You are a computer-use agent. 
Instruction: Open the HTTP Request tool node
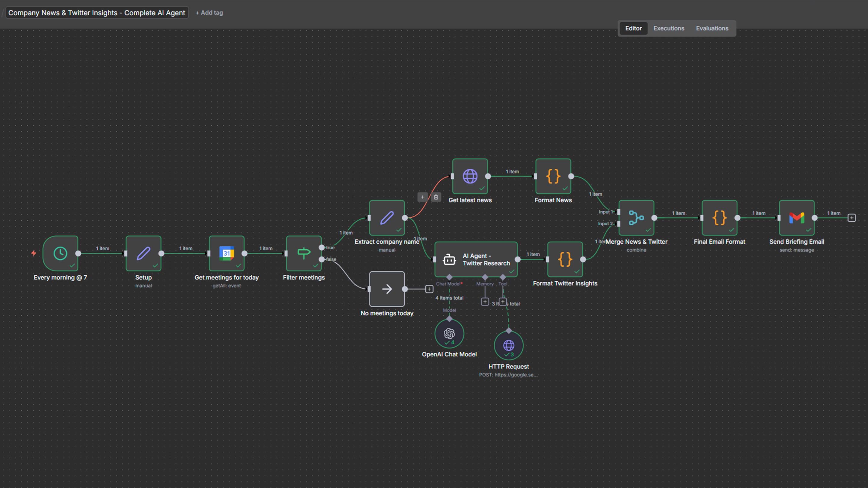(x=508, y=345)
